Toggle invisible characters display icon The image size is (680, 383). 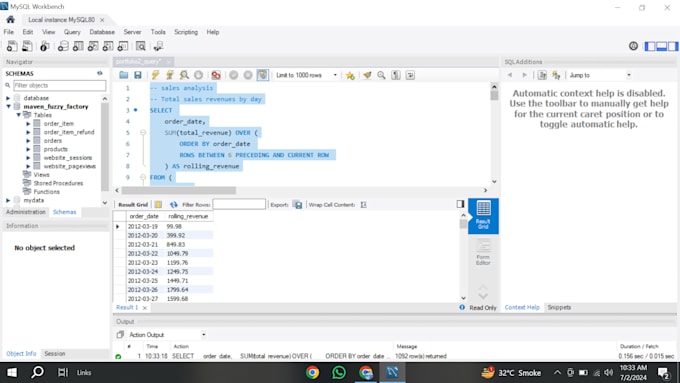coord(396,75)
